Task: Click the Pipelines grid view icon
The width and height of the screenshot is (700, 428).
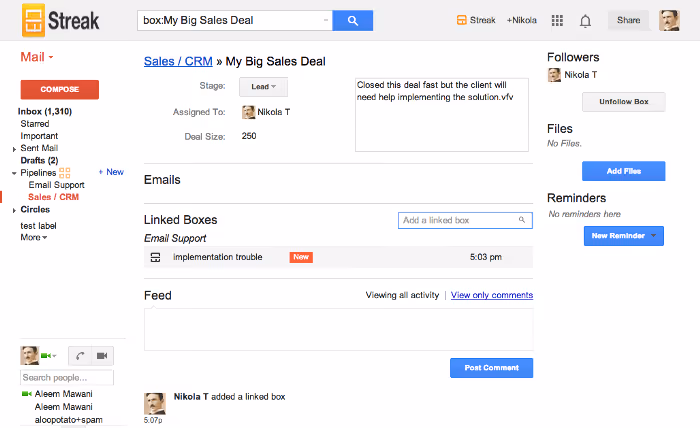Action: [x=65, y=173]
